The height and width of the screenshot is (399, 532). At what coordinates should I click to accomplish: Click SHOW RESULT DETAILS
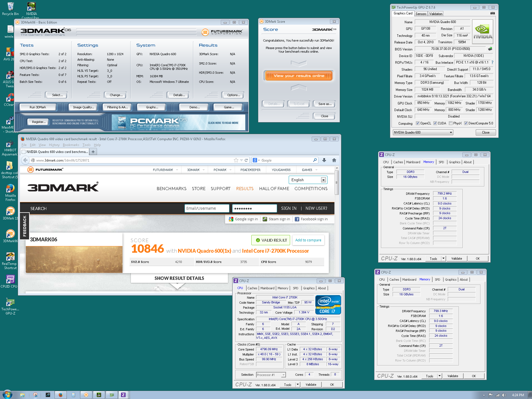(179, 278)
